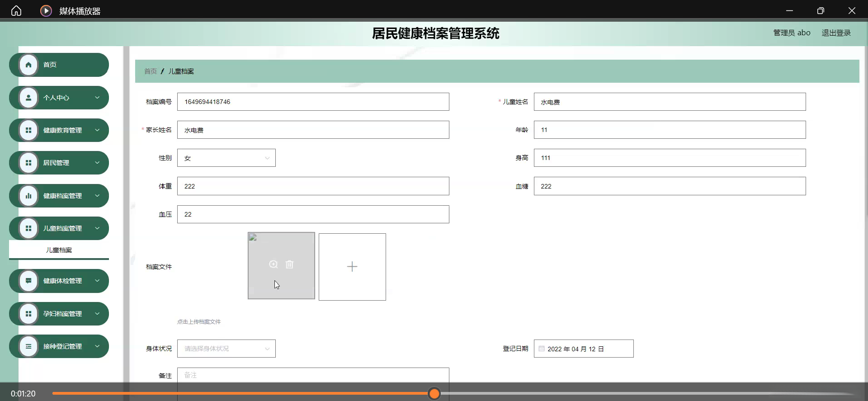Go to 首页 via the breadcrumb

151,71
